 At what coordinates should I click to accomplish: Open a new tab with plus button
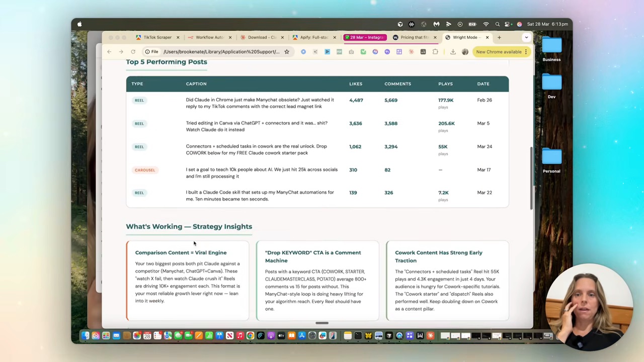pos(499,37)
